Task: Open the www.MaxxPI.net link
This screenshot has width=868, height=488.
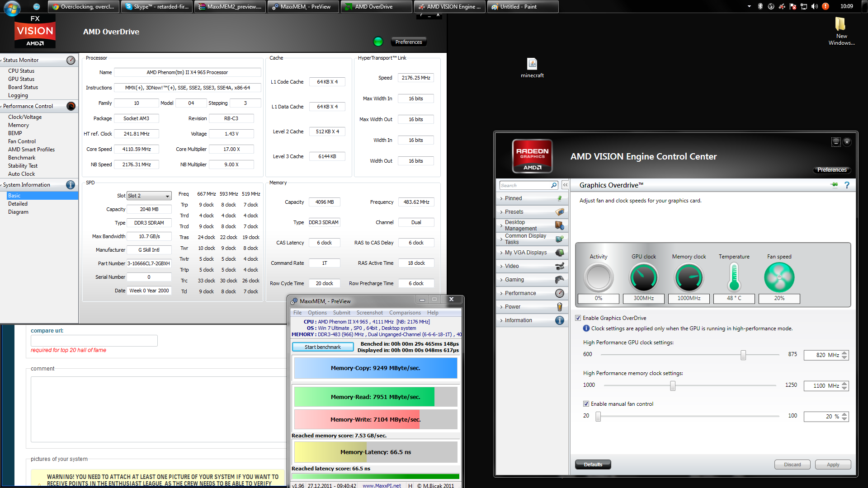Action: (x=382, y=486)
